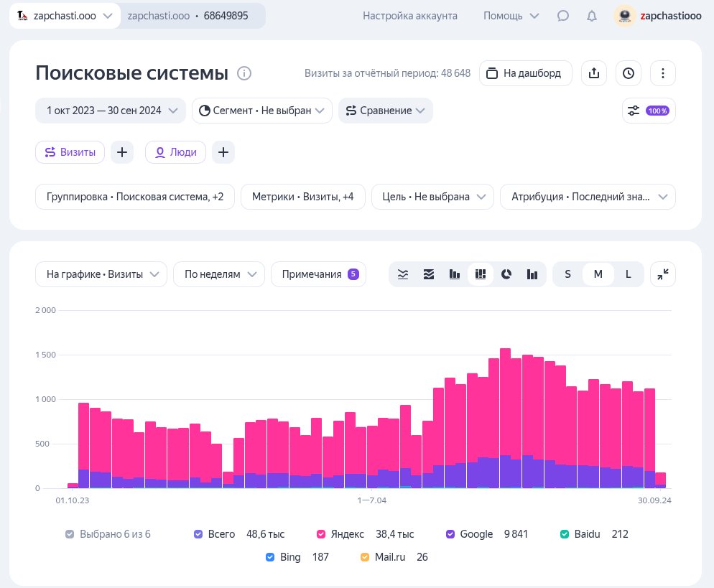Toggle the Google series checkbox
This screenshot has width=714, height=588.
(x=450, y=534)
